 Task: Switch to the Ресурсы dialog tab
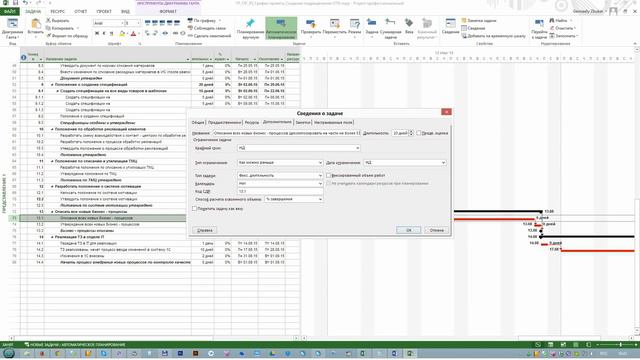point(252,122)
